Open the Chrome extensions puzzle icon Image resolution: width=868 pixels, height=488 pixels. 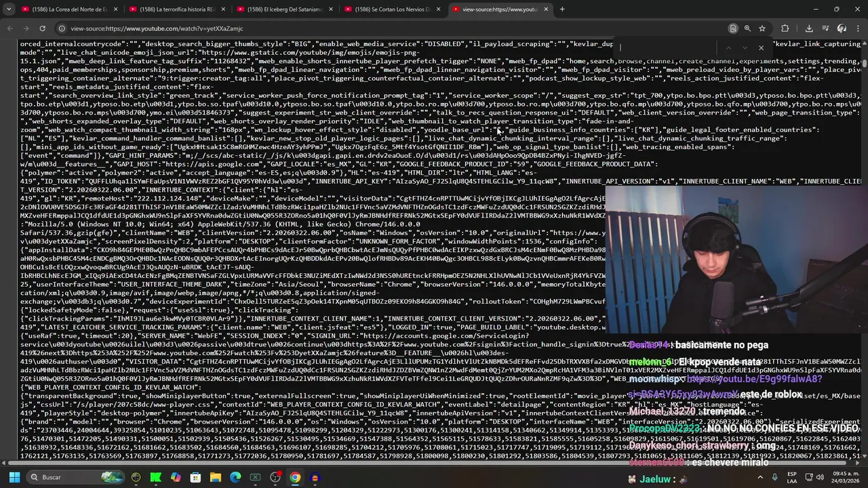coord(785,28)
